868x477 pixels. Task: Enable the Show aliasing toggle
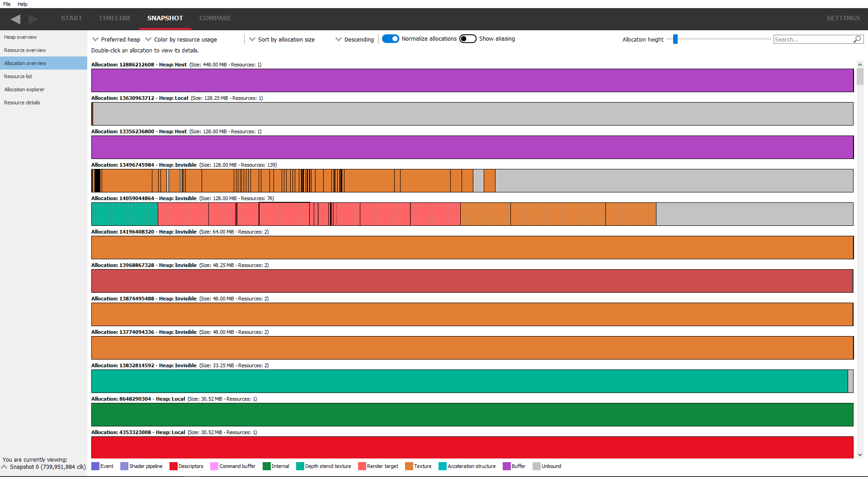tap(468, 39)
